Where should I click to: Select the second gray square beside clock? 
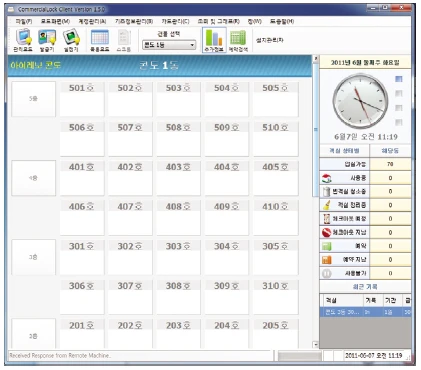(x=399, y=93)
